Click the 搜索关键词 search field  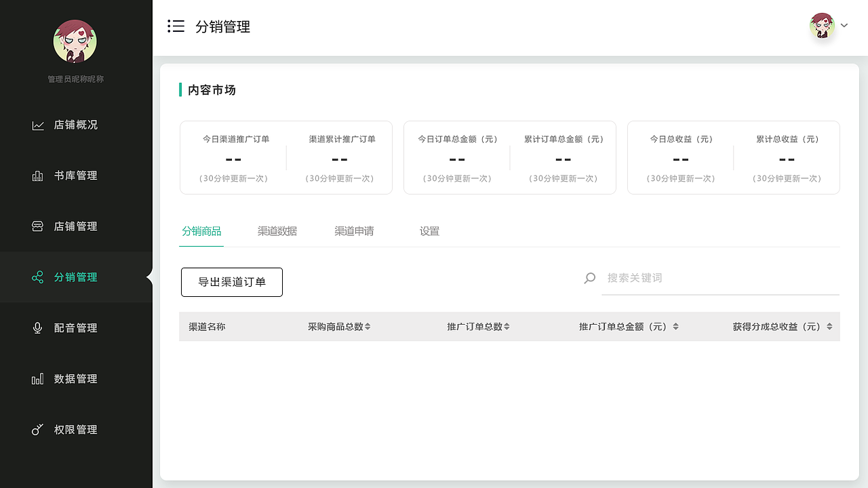(720, 279)
